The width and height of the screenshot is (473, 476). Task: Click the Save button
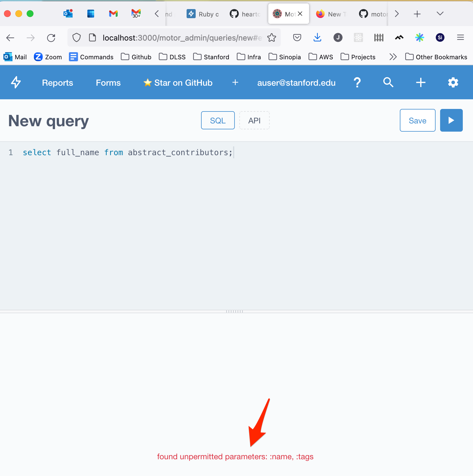(x=417, y=120)
